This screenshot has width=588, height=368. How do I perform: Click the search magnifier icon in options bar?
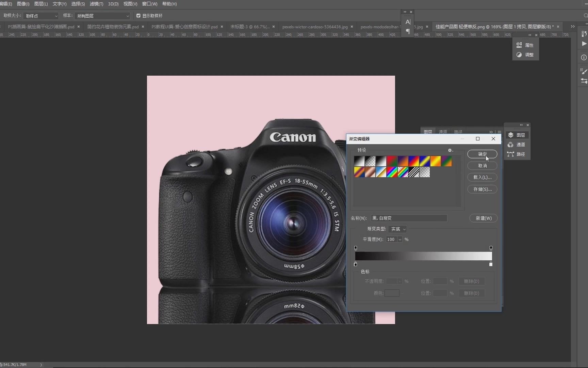[585, 16]
